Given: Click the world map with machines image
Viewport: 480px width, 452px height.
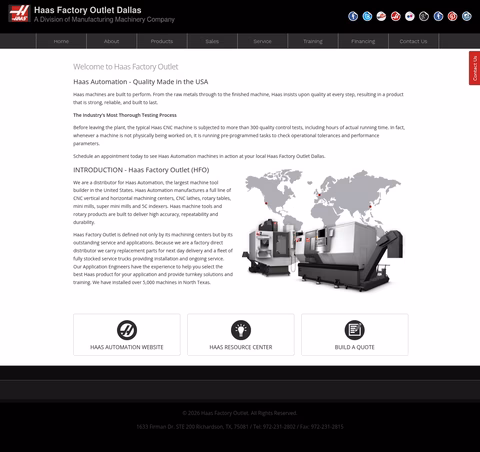Looking at the screenshot, I should [323, 230].
